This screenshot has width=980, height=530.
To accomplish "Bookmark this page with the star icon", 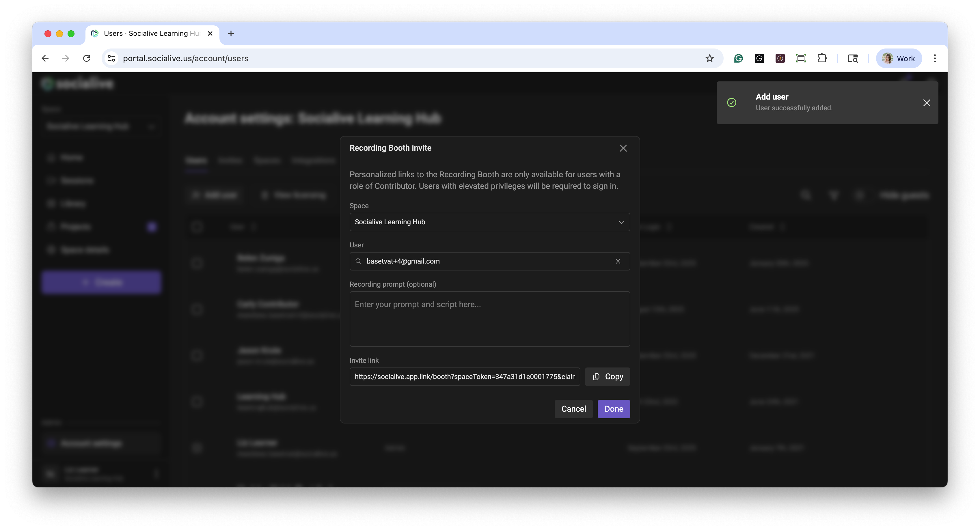I will coord(709,58).
